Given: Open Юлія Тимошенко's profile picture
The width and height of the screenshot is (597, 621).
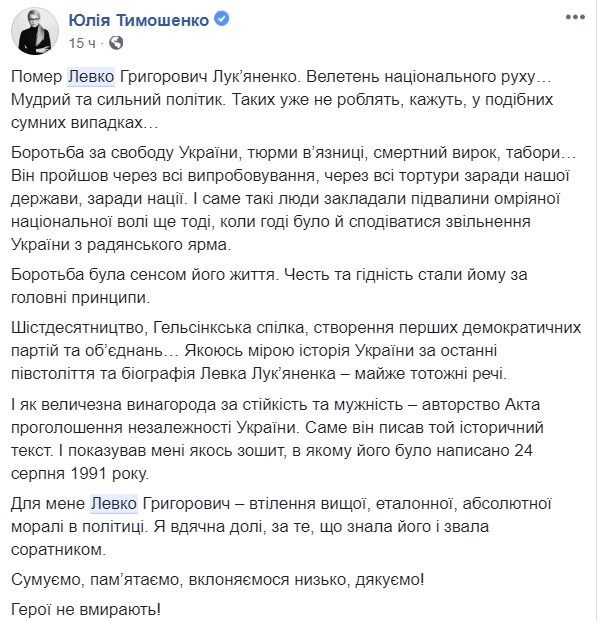Looking at the screenshot, I should pyautogui.click(x=35, y=31).
